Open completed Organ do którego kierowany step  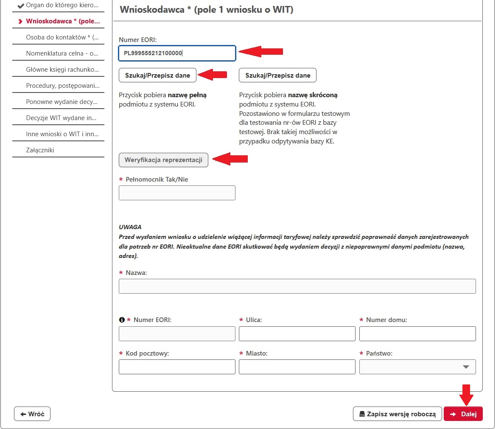pyautogui.click(x=62, y=5)
